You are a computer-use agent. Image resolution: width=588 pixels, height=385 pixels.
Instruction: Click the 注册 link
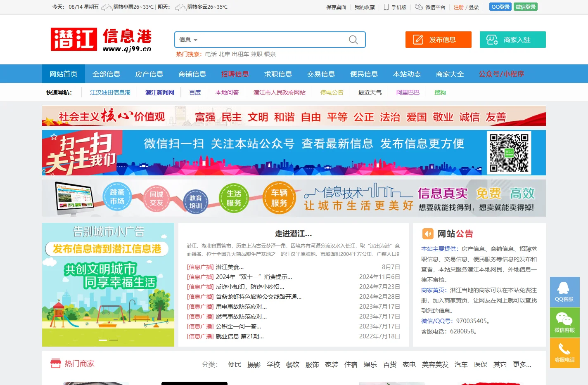click(459, 7)
